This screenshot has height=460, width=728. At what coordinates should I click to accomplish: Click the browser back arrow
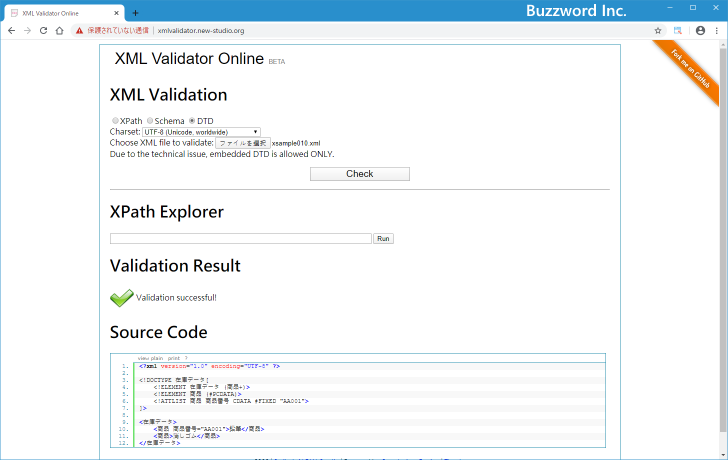pos(11,31)
